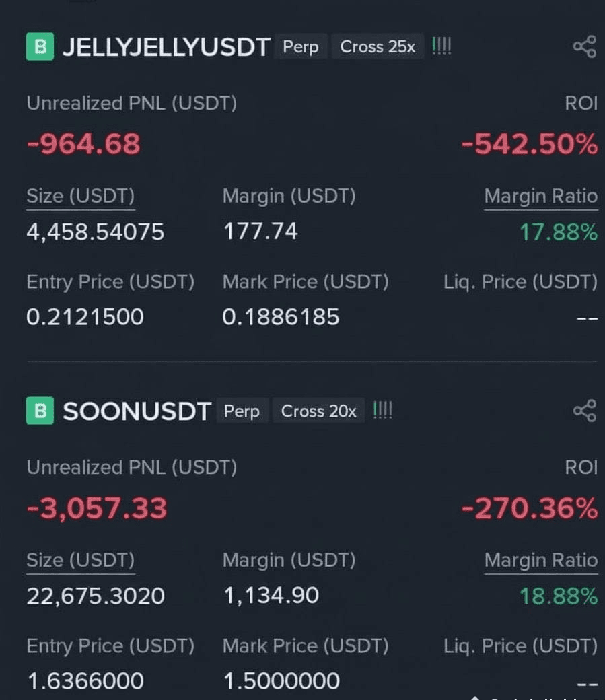Switch Size (USDT) unit for JELLYJELLYUSDT
This screenshot has width=605, height=700.
click(80, 197)
